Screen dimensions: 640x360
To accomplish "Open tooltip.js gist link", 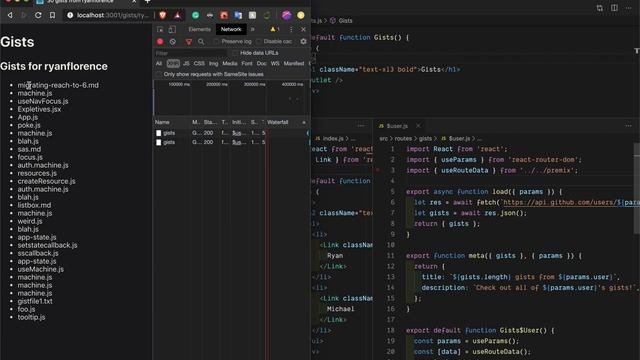I will point(31,317).
